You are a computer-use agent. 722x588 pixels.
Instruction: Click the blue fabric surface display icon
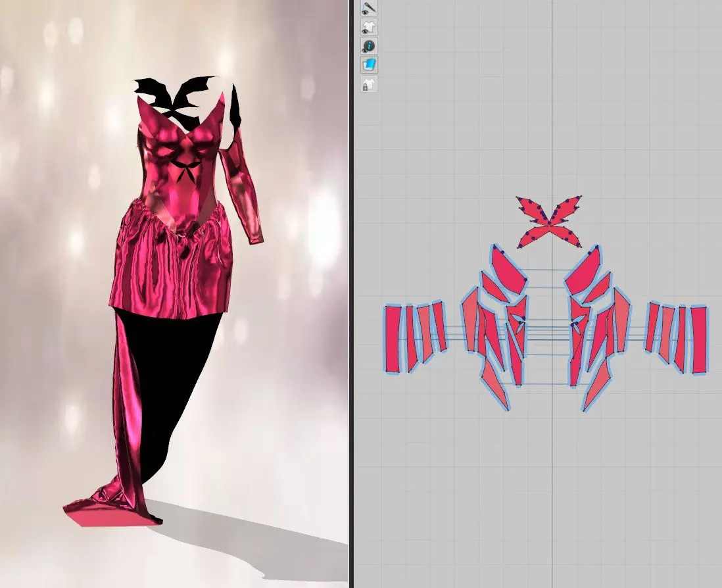click(369, 64)
